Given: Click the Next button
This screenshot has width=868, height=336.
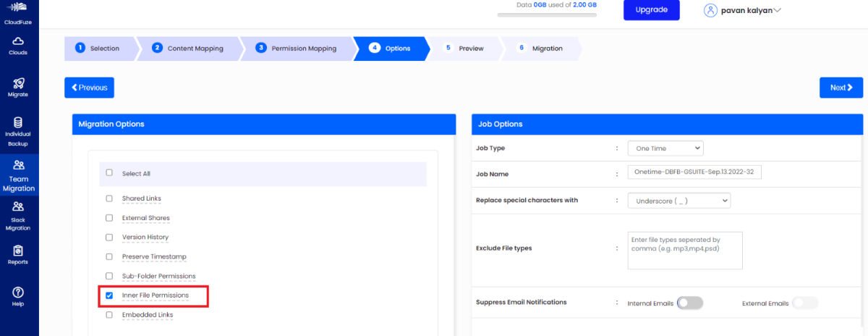Looking at the screenshot, I should click(841, 88).
